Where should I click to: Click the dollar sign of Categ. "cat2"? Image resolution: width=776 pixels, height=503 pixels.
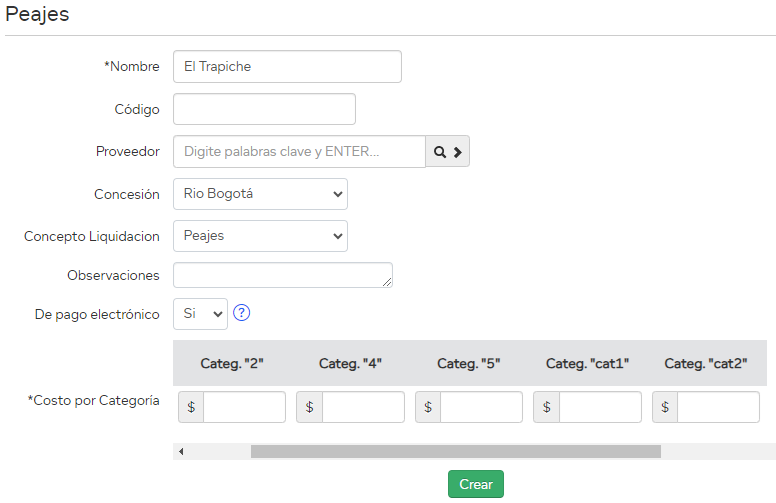pos(665,407)
